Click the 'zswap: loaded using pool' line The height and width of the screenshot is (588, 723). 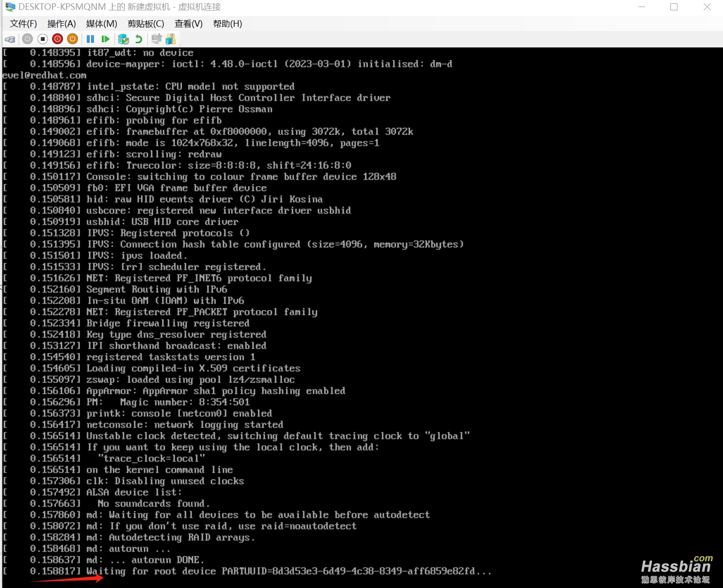pyautogui.click(x=149, y=380)
